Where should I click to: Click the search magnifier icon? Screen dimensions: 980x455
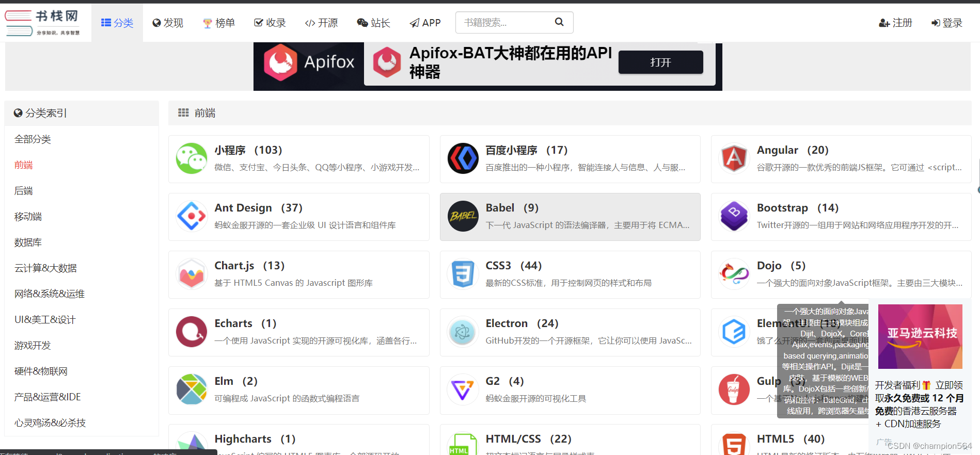pyautogui.click(x=559, y=22)
